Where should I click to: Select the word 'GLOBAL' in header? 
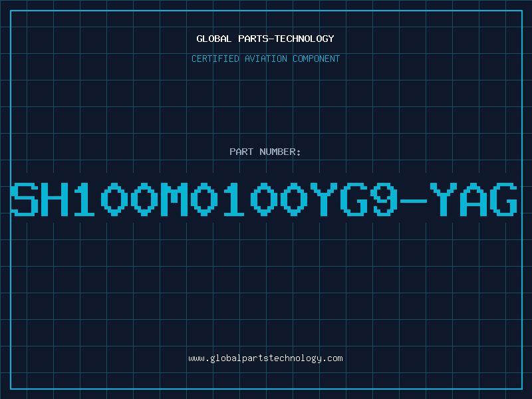(x=213, y=39)
